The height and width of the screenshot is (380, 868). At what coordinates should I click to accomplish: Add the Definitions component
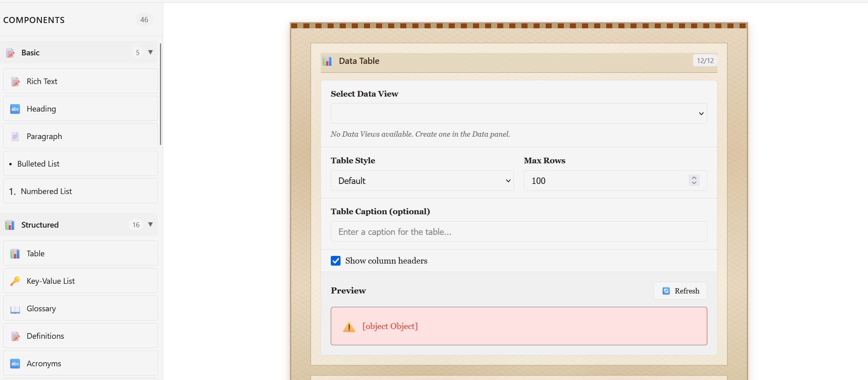80,336
